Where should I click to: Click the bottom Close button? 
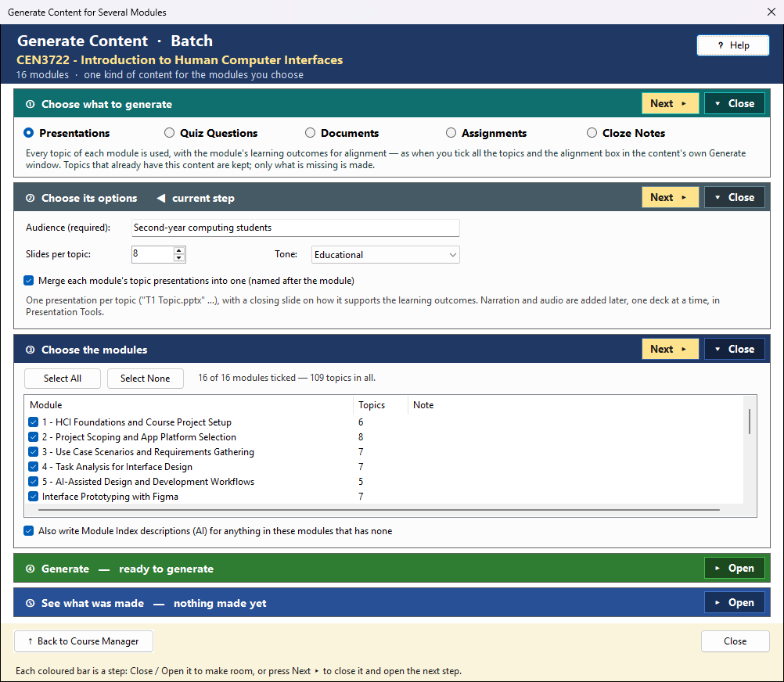click(735, 641)
